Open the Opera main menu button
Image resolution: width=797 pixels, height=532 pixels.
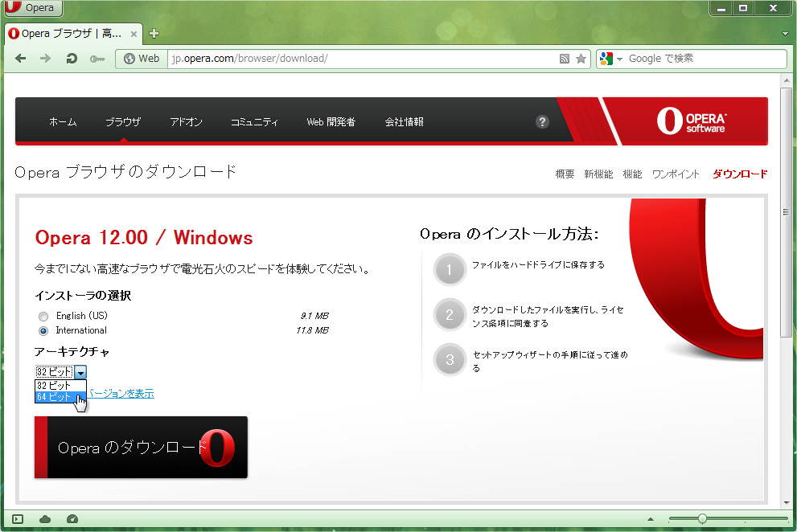click(33, 7)
